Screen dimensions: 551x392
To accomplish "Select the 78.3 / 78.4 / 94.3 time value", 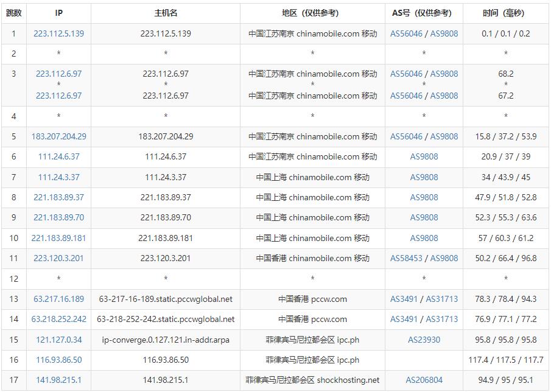I will click(x=506, y=299).
